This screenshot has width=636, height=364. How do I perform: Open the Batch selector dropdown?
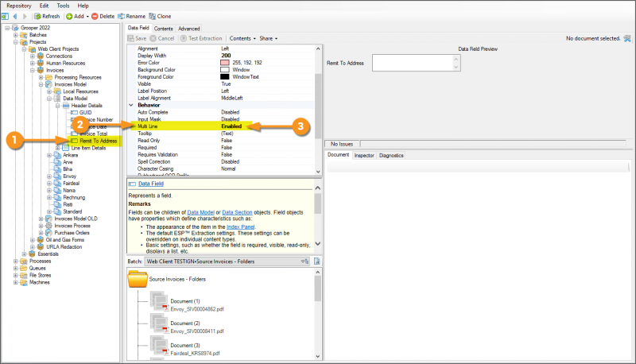305,261
